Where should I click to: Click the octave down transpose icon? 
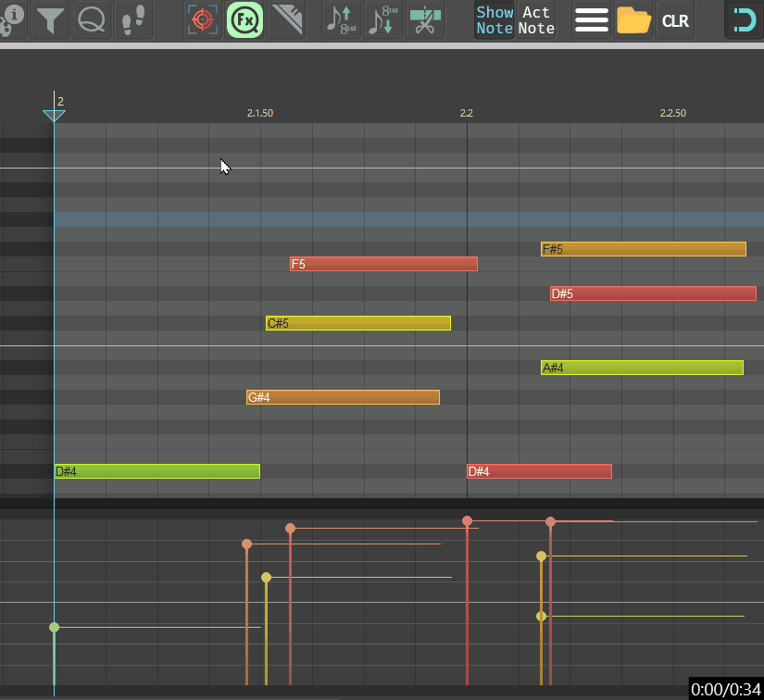[x=382, y=20]
